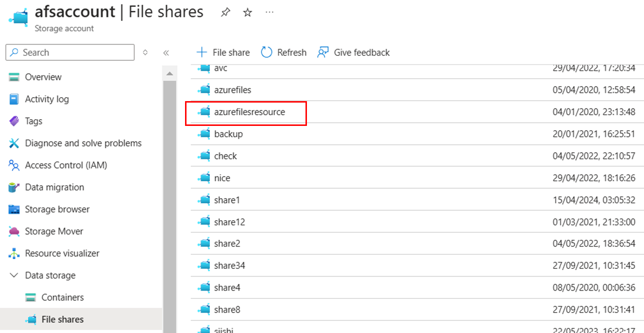Click Give feedback
Image resolution: width=644 pixels, height=333 pixels.
pyautogui.click(x=360, y=52)
